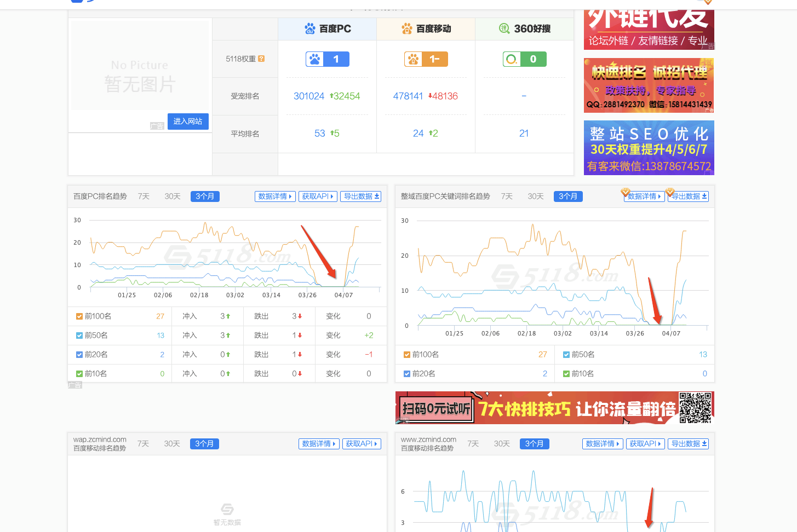Open 数据详情 in wap.zcmind.com panel
797x532 pixels.
tap(319, 444)
